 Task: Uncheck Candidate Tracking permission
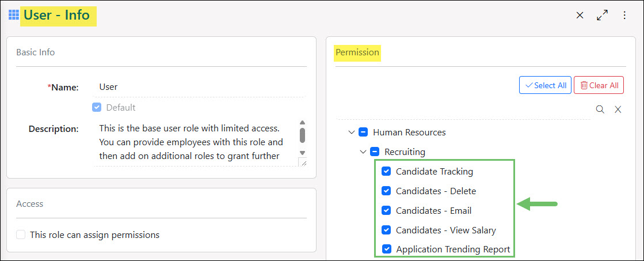pos(386,171)
